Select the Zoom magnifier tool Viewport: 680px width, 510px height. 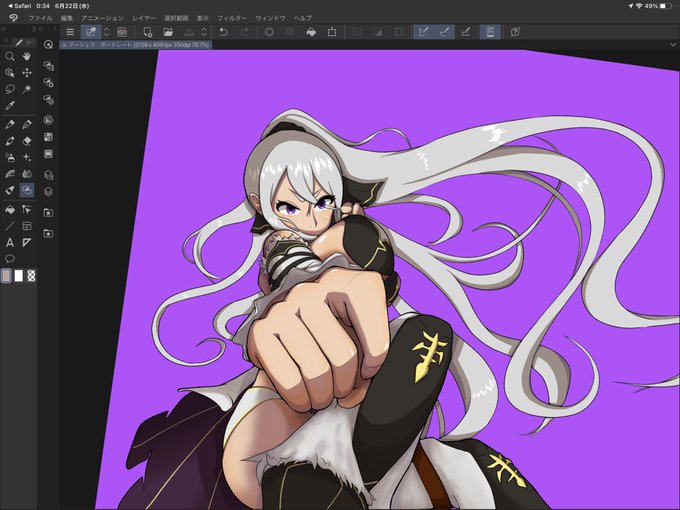click(x=10, y=56)
